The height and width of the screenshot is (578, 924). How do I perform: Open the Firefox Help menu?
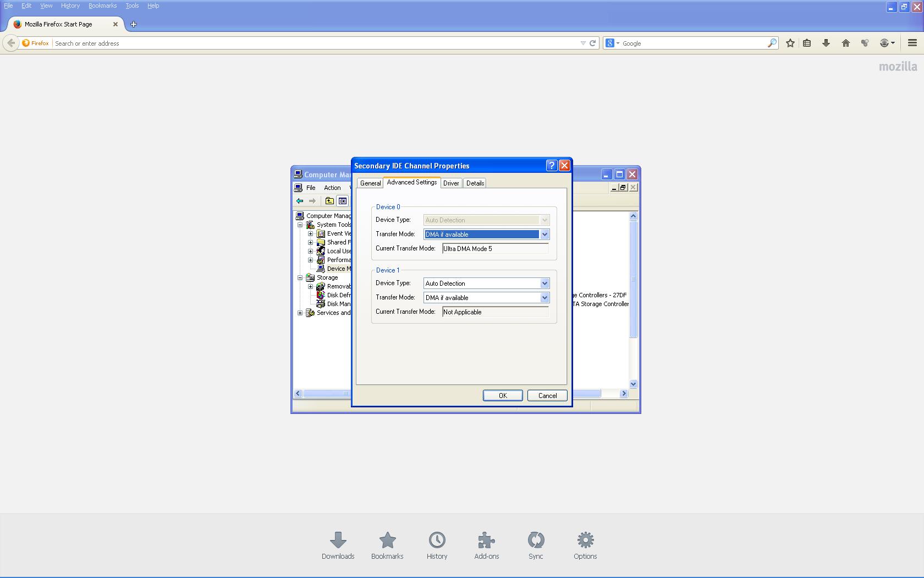pos(153,6)
